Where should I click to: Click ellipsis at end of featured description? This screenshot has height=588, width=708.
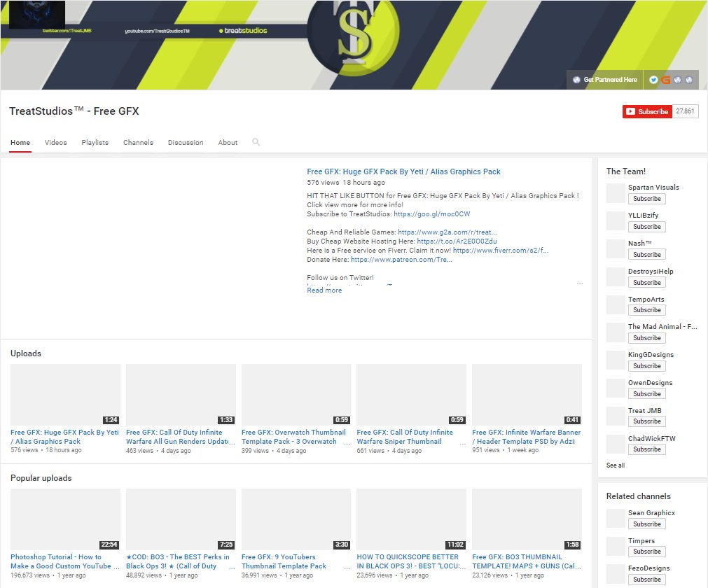coord(580,283)
